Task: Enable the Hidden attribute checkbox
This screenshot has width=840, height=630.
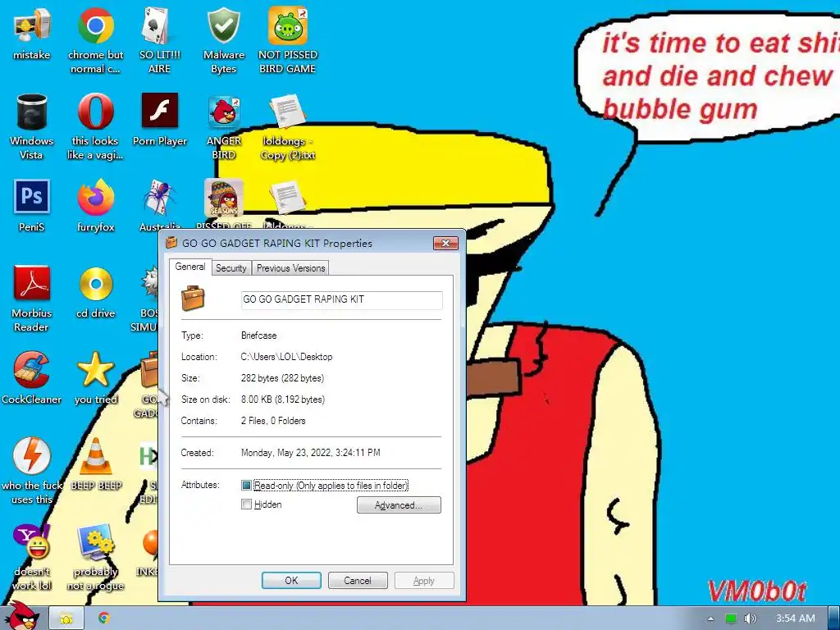Action: tap(246, 504)
